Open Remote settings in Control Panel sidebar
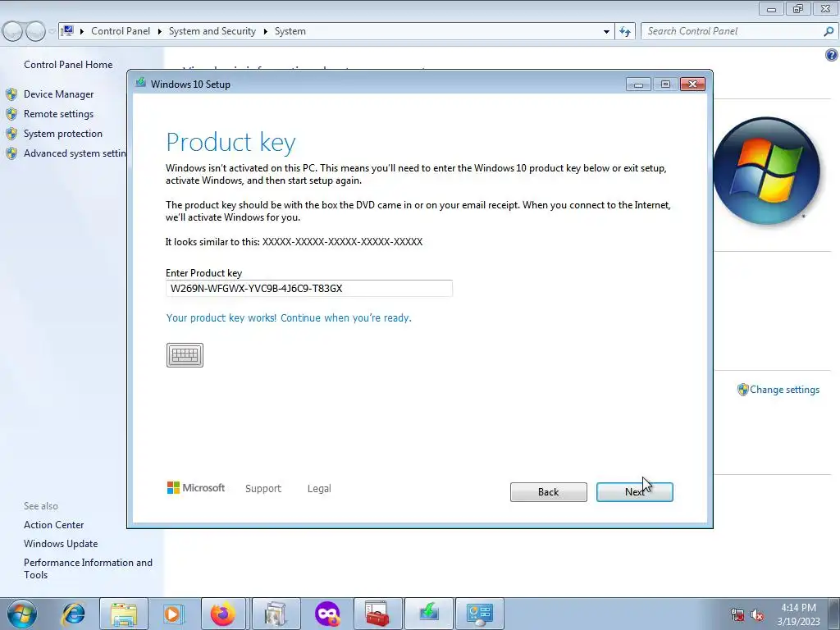The width and height of the screenshot is (840, 630). [58, 114]
